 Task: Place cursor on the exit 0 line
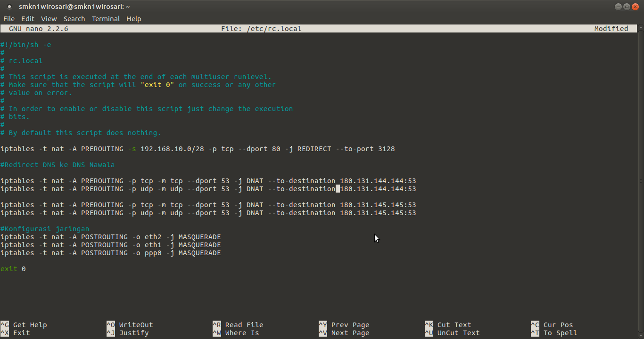click(x=13, y=268)
